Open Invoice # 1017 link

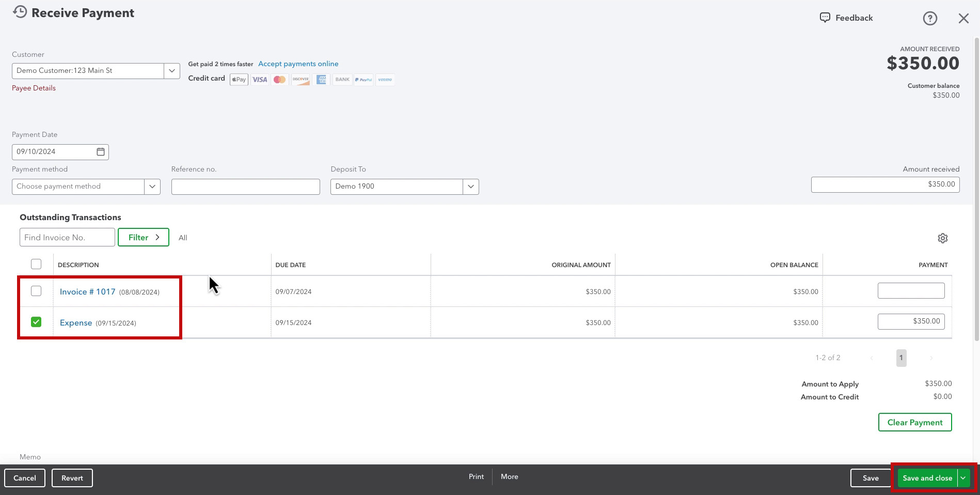(87, 291)
